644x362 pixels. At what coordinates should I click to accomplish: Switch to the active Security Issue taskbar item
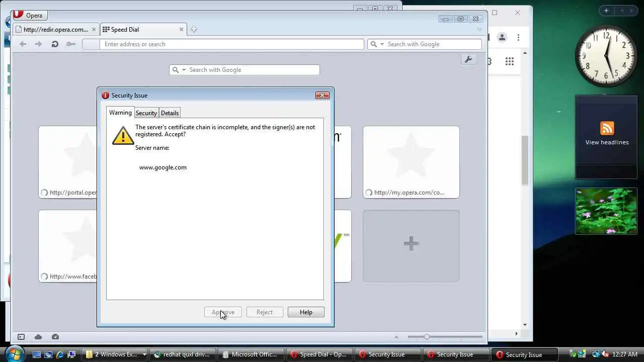526,354
